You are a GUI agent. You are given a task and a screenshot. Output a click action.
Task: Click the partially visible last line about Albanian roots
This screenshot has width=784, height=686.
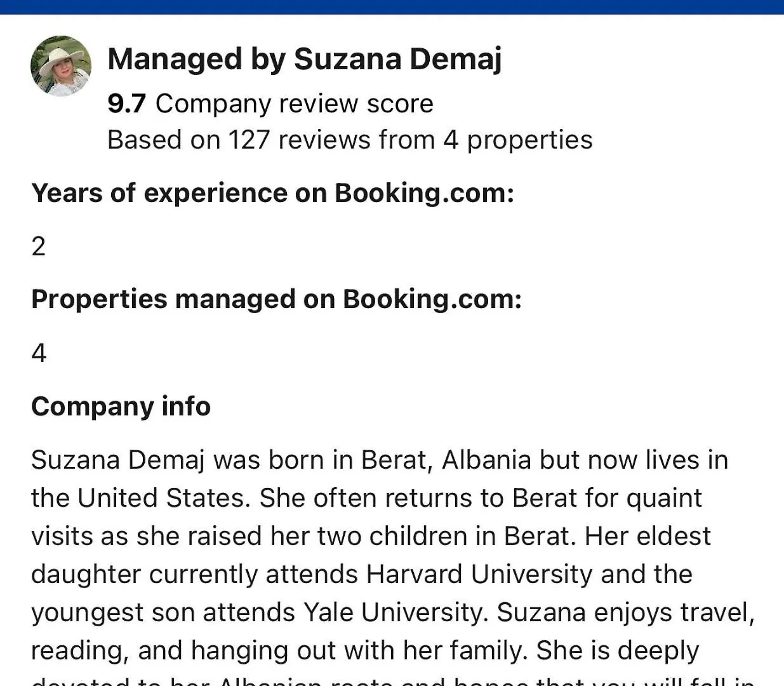(392, 680)
